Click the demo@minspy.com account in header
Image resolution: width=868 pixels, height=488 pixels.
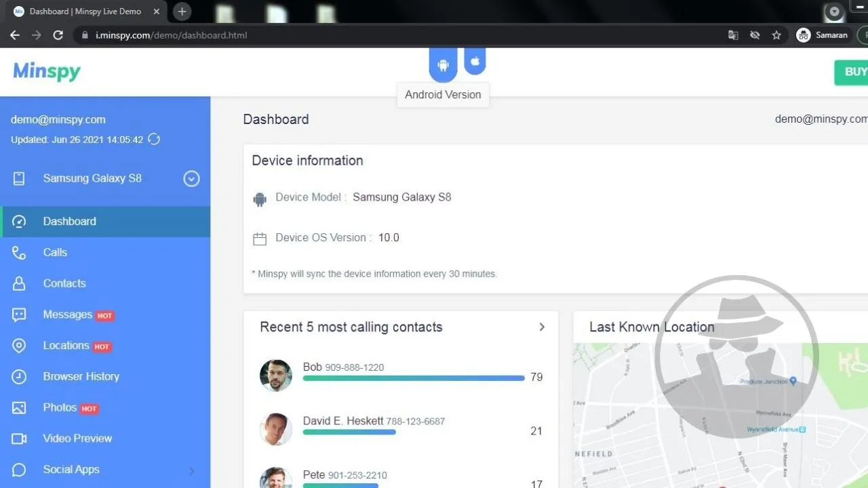821,119
